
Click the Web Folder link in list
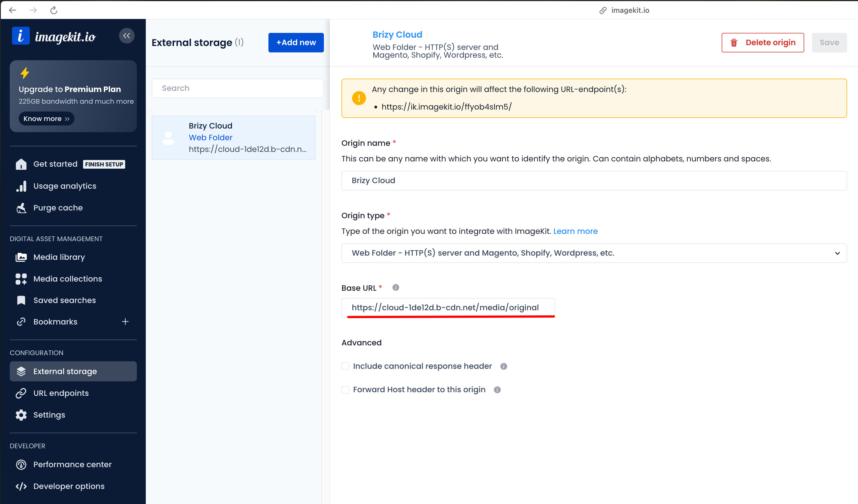210,138
